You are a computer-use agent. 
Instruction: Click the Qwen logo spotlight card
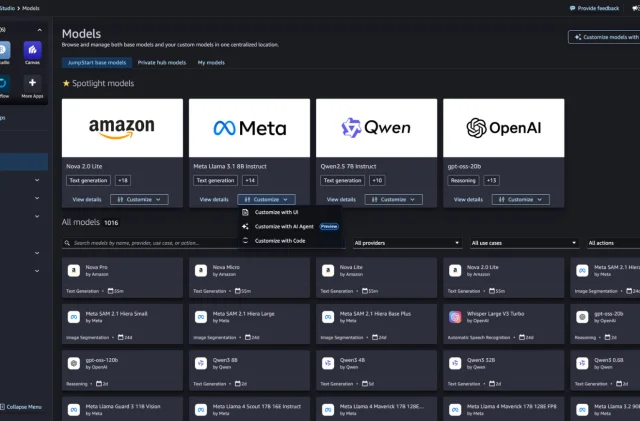coord(376,128)
